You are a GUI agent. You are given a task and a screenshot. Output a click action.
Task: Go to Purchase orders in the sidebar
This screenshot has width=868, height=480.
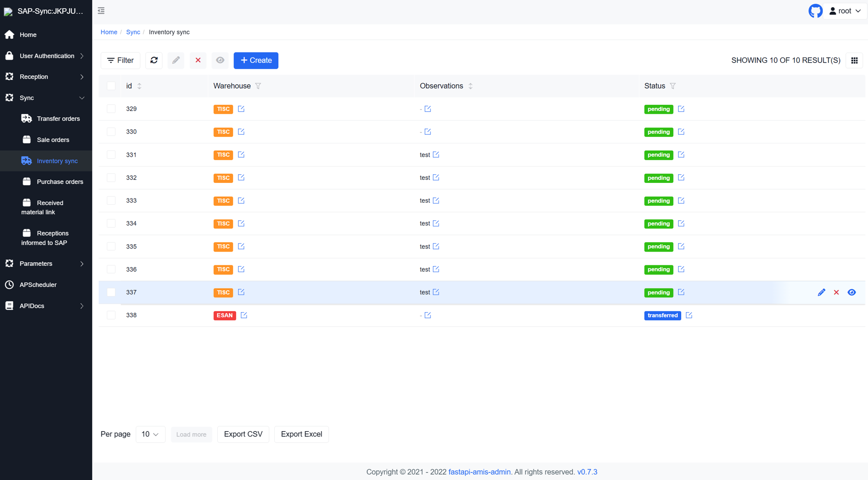pos(60,182)
